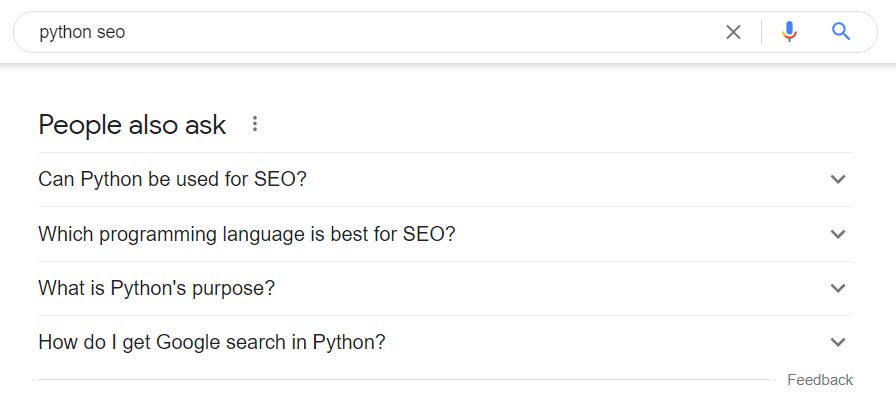Viewport: 896px width, 415px height.
Task: Expand the chevron for "What is Python's purpose?"
Action: 838,288
